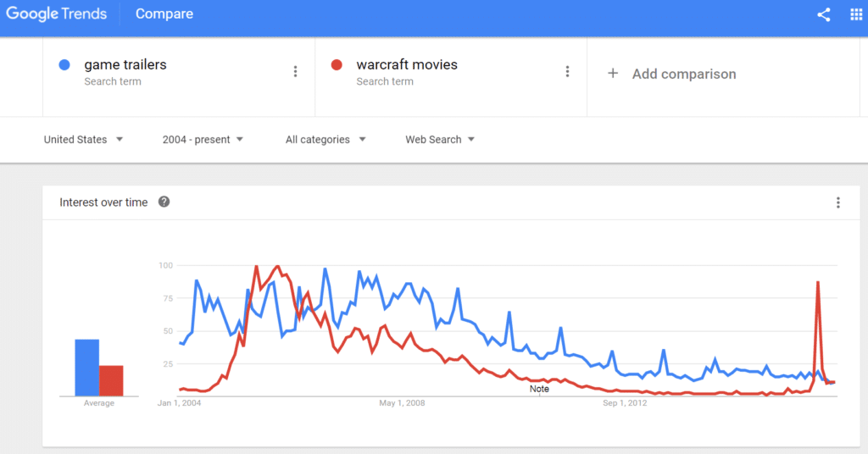Open Interest over time chart options menu
This screenshot has height=454, width=868.
click(838, 202)
